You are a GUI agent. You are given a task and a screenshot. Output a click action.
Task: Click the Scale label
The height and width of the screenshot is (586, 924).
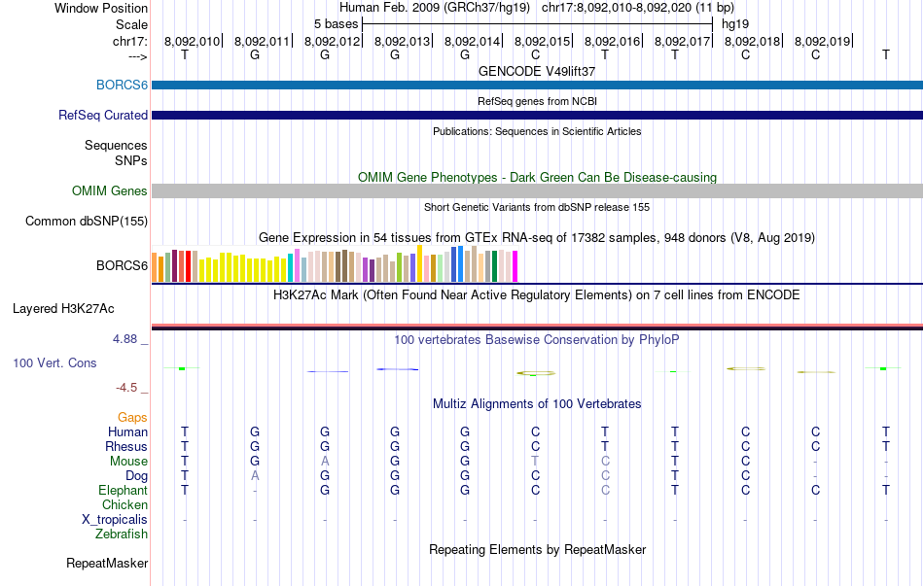131,24
